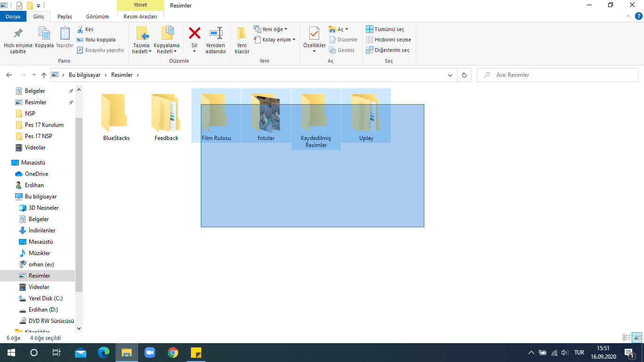This screenshot has width=644, height=362.
Task: Click the Yapıştır (Paste) ribbon button
Action: pyautogui.click(x=65, y=38)
